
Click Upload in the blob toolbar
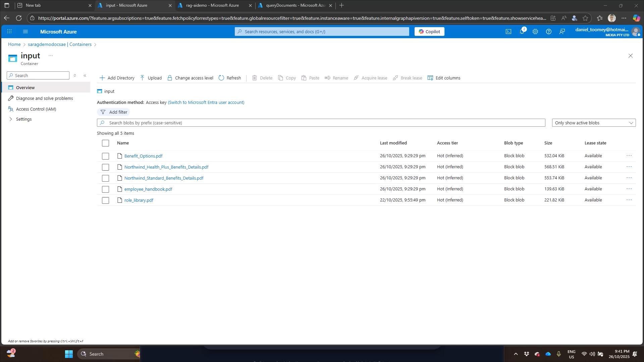pyautogui.click(x=151, y=78)
